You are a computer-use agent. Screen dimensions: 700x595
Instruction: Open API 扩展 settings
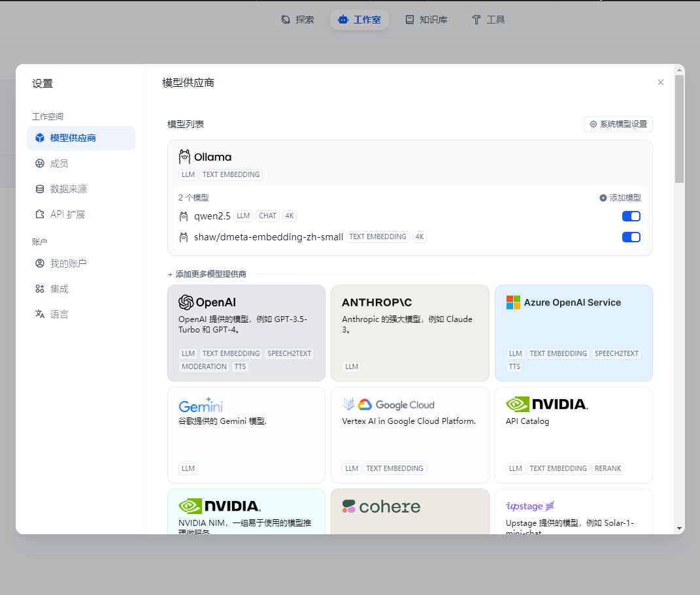tap(81, 214)
